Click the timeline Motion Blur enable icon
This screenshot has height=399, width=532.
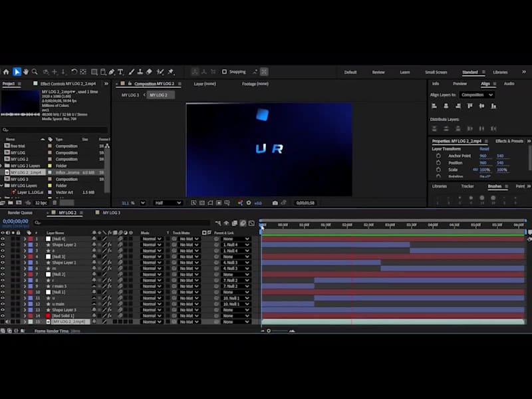(243, 223)
